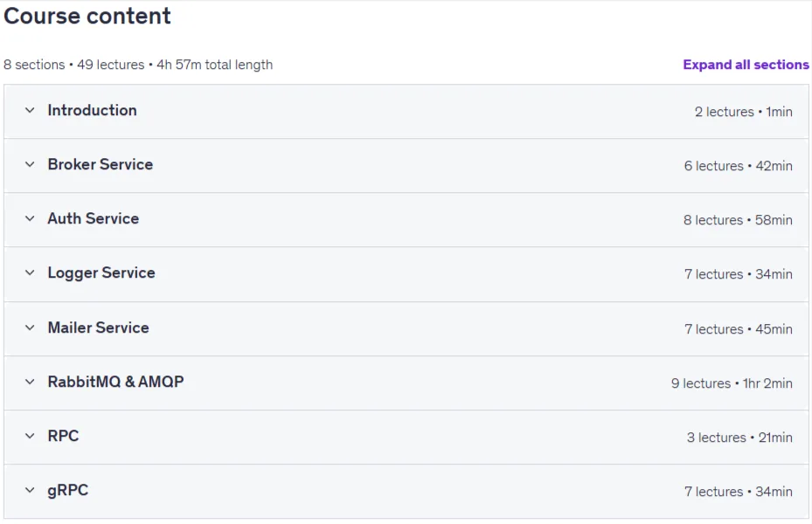Expand the RabbitMQ & AMQP chevron
The height and width of the screenshot is (524, 812).
[x=30, y=383]
